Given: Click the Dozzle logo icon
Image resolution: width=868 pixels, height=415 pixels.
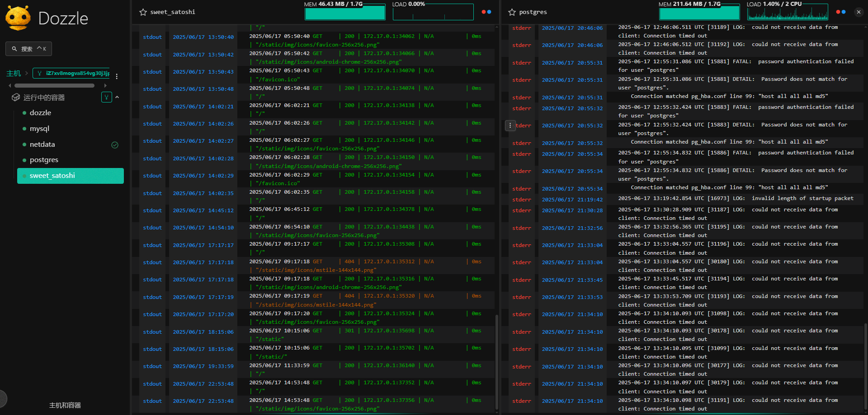Looking at the screenshot, I should pos(18,18).
